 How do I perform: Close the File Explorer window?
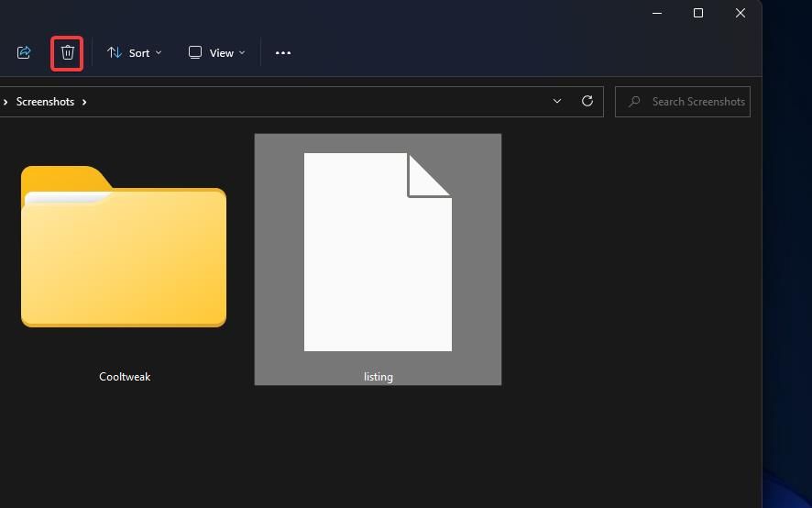(740, 13)
